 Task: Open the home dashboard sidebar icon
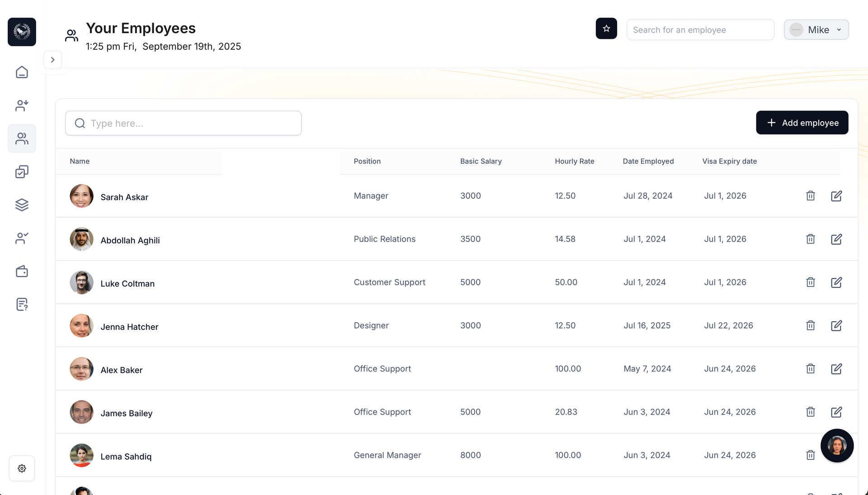22,72
